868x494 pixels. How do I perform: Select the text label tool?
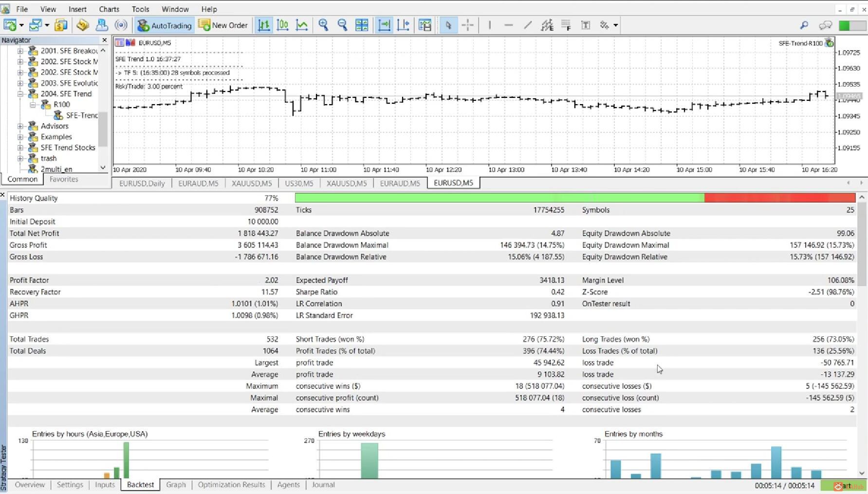[x=586, y=25]
